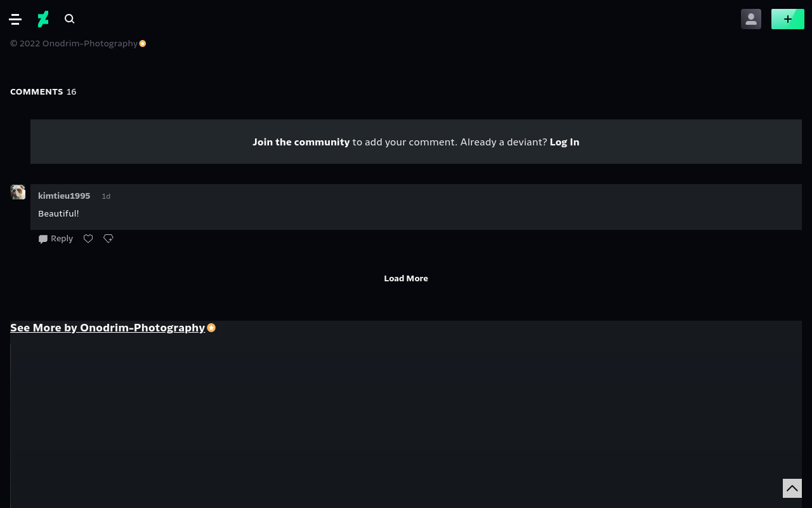This screenshot has width=812, height=508.
Task: Click the DeviantArt logo
Action: coord(43,19)
